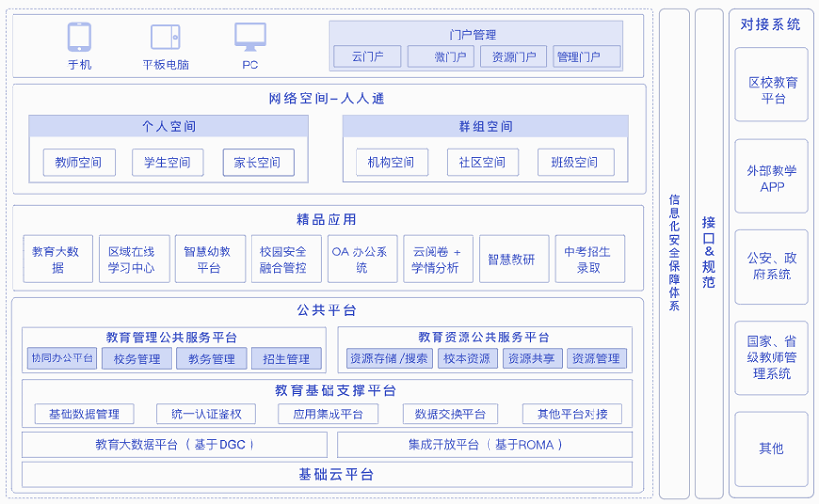Open the 班级空间 box
This screenshot has width=819, height=504.
coord(575,163)
